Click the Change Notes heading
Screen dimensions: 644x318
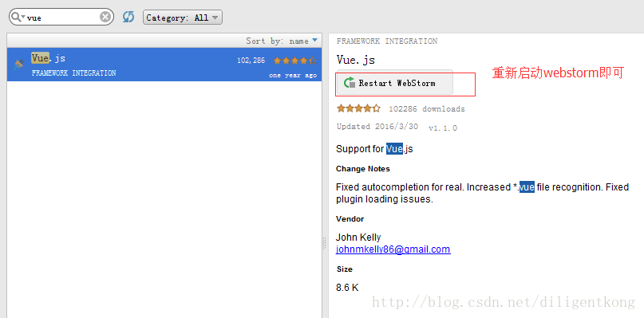[x=362, y=169]
